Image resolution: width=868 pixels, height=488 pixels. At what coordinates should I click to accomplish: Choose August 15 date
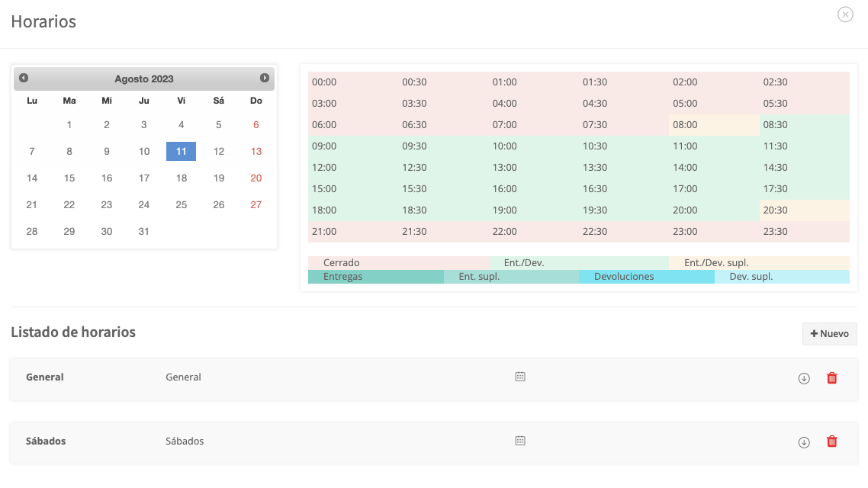click(x=69, y=178)
